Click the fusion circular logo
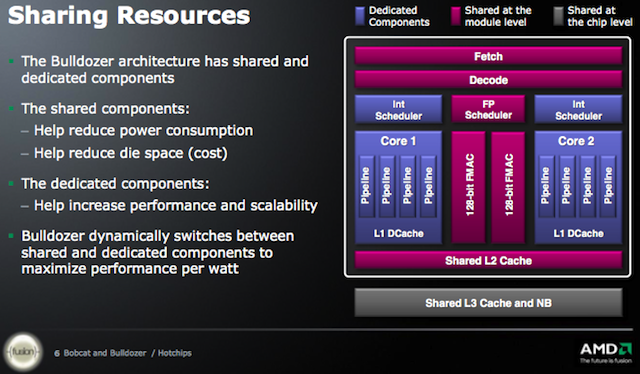The height and width of the screenshot is (374, 640). 23,352
